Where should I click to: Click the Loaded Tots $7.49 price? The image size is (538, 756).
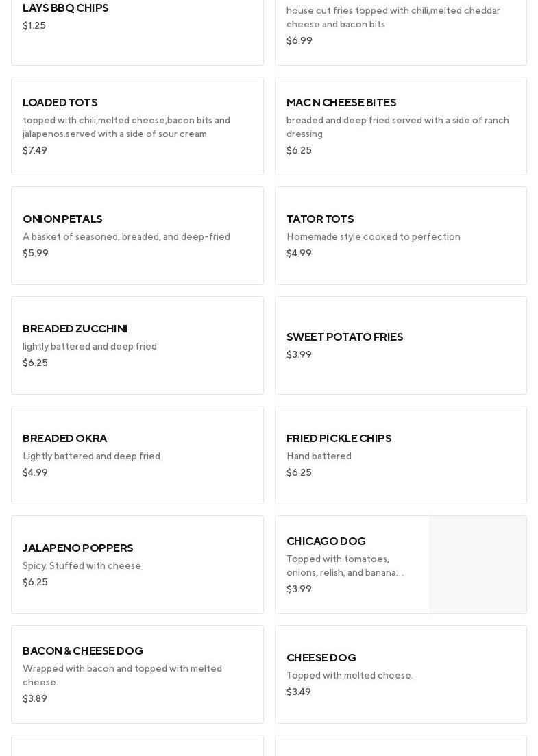tap(35, 151)
